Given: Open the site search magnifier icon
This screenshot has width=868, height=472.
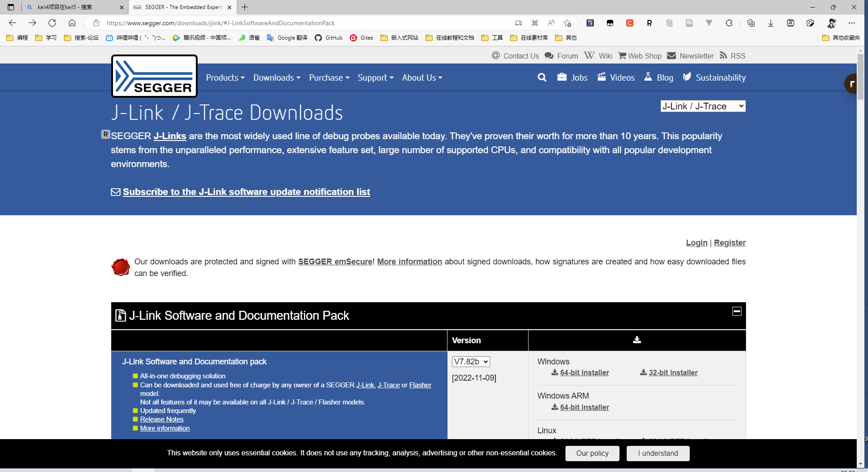Looking at the screenshot, I should [542, 77].
